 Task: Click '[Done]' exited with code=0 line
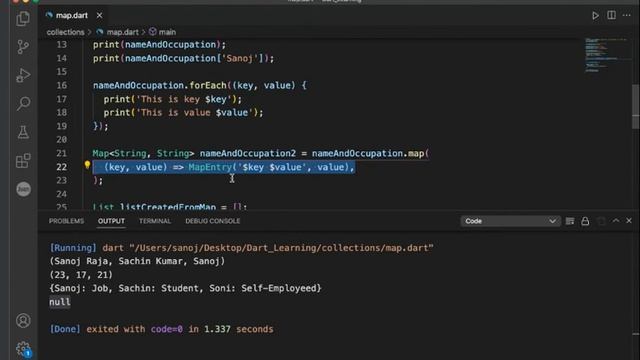pyautogui.click(x=161, y=329)
